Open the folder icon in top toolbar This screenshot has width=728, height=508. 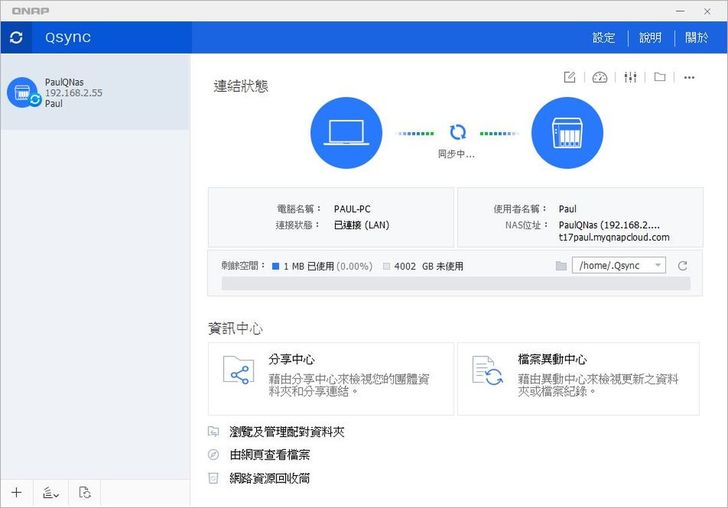(x=660, y=77)
